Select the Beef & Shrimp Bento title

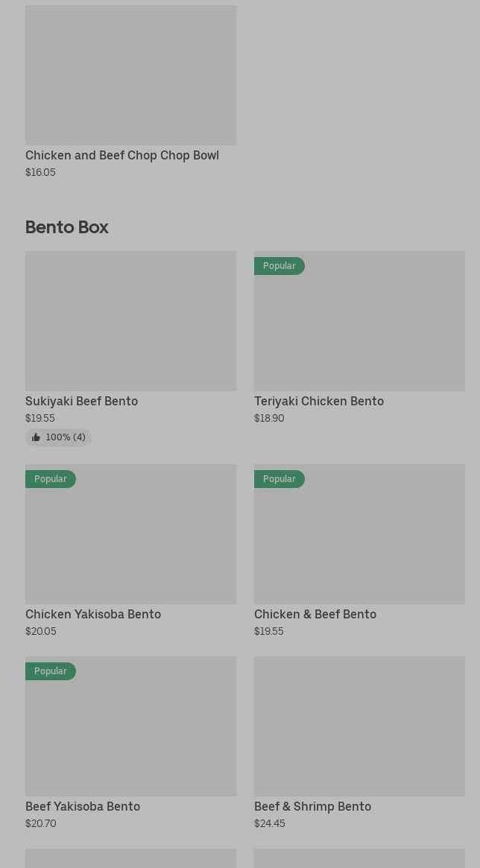tap(312, 807)
